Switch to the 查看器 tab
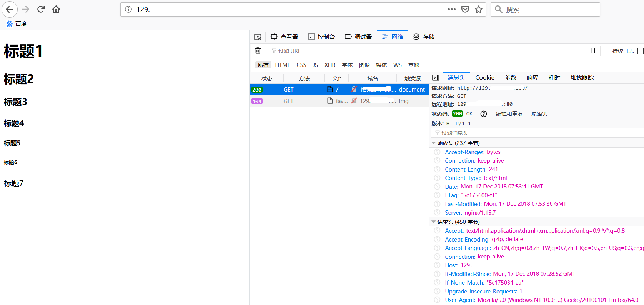Viewport: 644px width, 305px height. (285, 37)
